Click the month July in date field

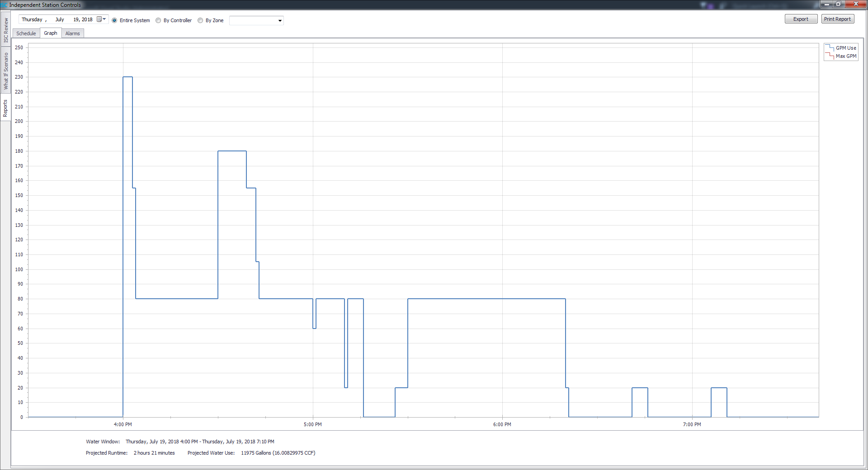point(60,19)
